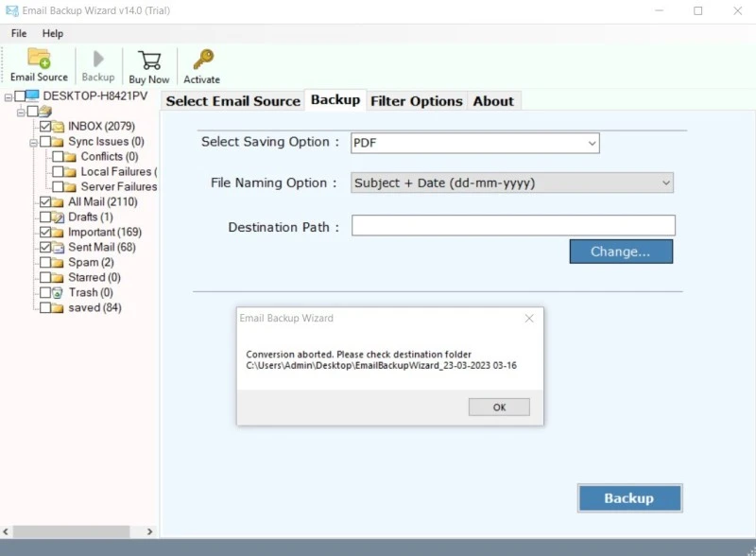Select the Server Failures tree label

tap(119, 187)
